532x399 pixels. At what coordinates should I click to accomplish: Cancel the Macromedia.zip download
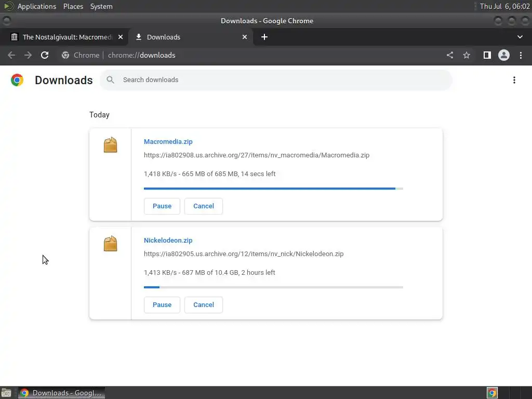click(204, 206)
